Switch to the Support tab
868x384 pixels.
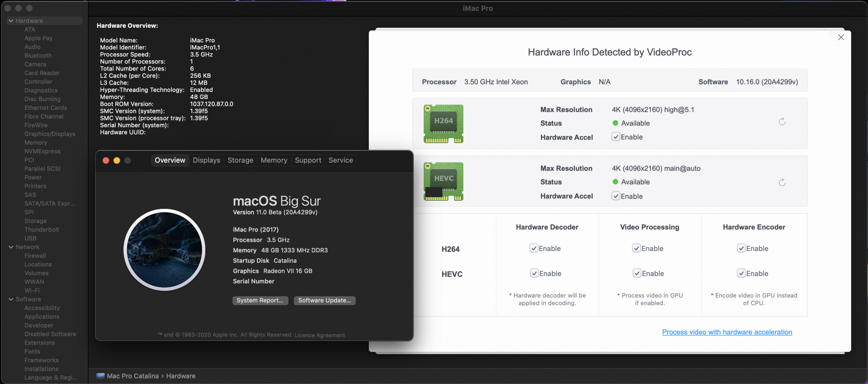tap(308, 160)
